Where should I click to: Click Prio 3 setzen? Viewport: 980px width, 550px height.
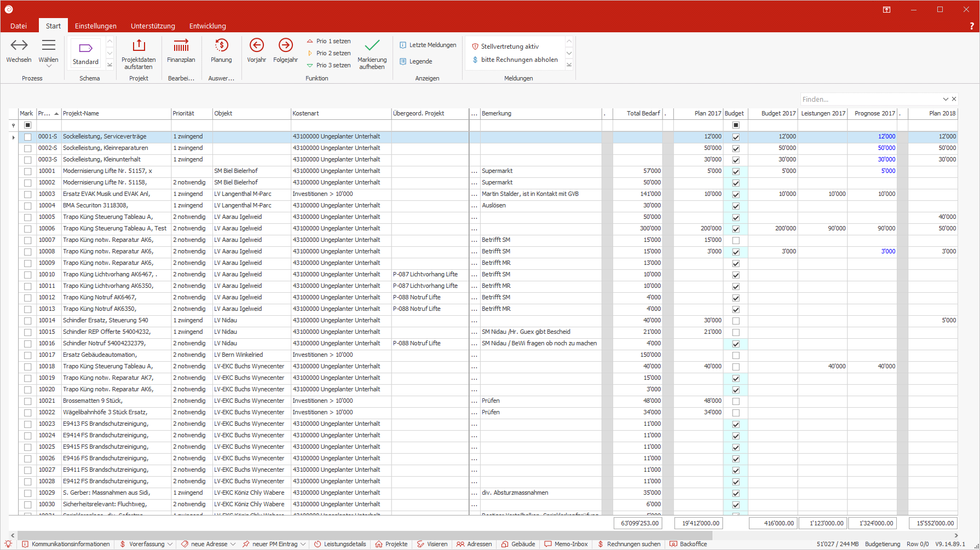coord(328,65)
